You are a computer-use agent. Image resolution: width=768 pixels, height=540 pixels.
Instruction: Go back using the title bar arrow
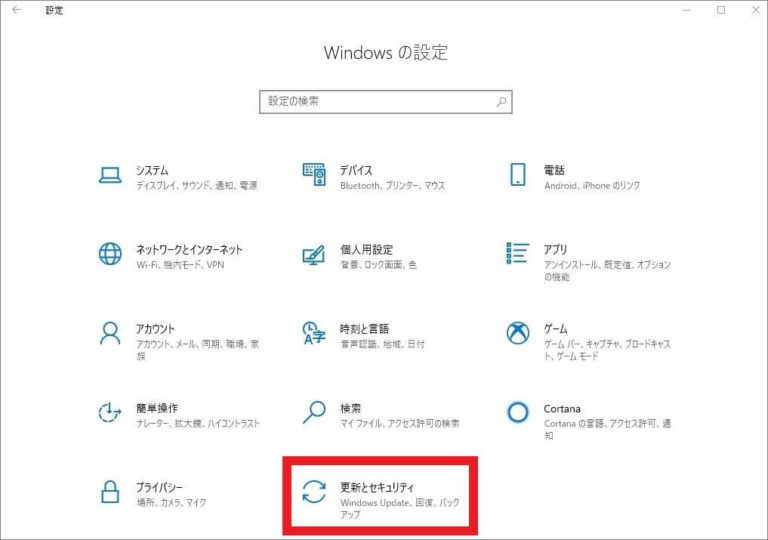point(16,10)
